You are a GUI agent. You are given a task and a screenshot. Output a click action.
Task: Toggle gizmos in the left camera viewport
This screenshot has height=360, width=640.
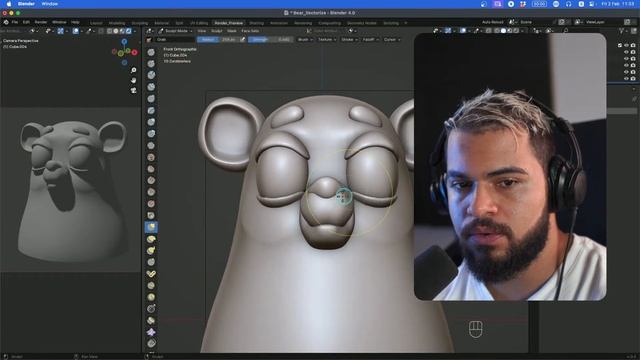(60, 31)
